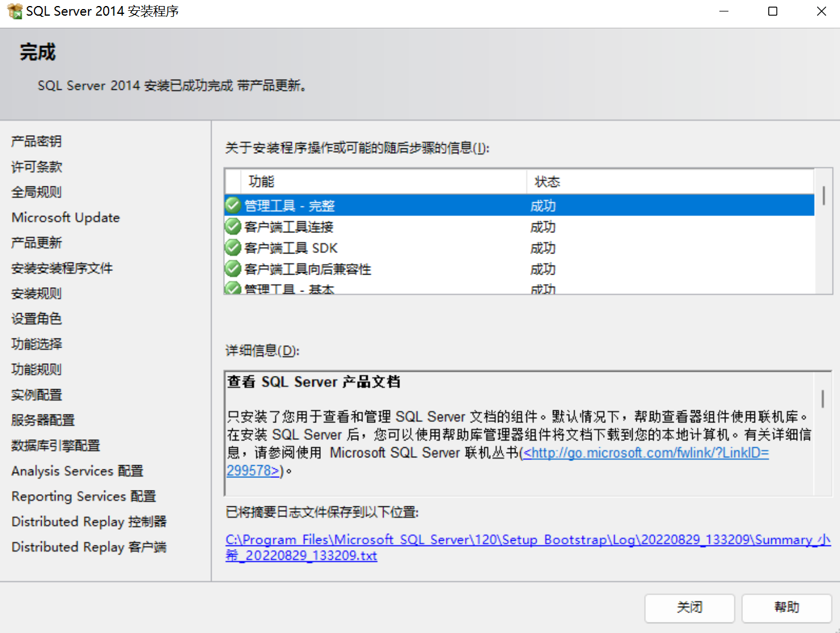Screen dimensions: 840x633
Task: Click the 许可条款 step in sidebar
Action: point(36,167)
